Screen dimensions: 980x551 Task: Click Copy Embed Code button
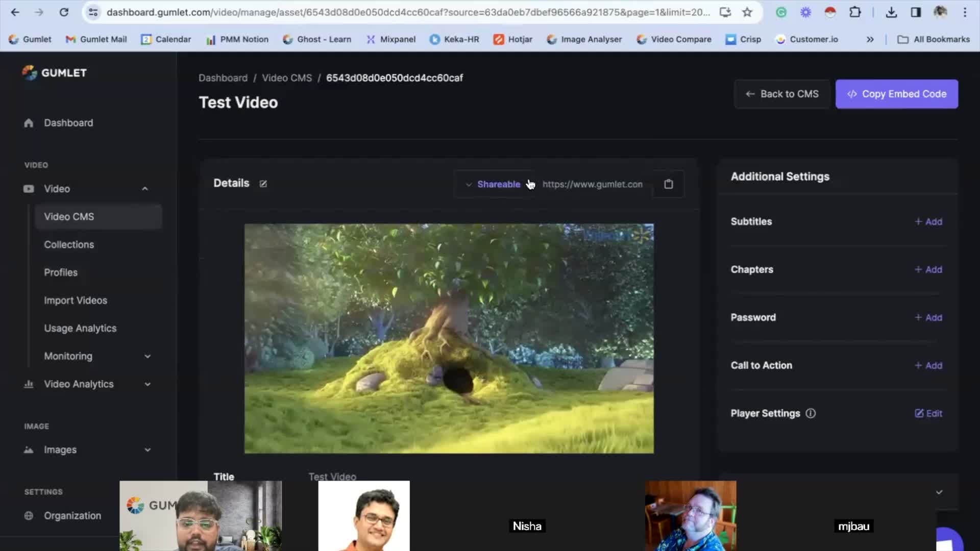[896, 94]
